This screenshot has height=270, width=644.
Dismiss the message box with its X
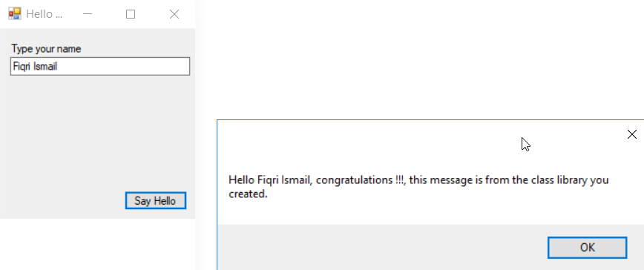631,134
